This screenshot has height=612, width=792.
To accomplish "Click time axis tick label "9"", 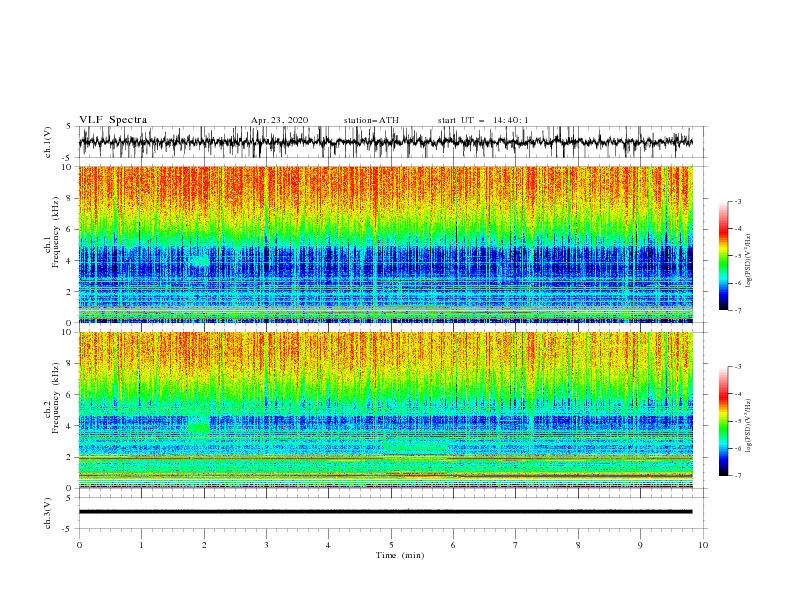I will [x=640, y=545].
